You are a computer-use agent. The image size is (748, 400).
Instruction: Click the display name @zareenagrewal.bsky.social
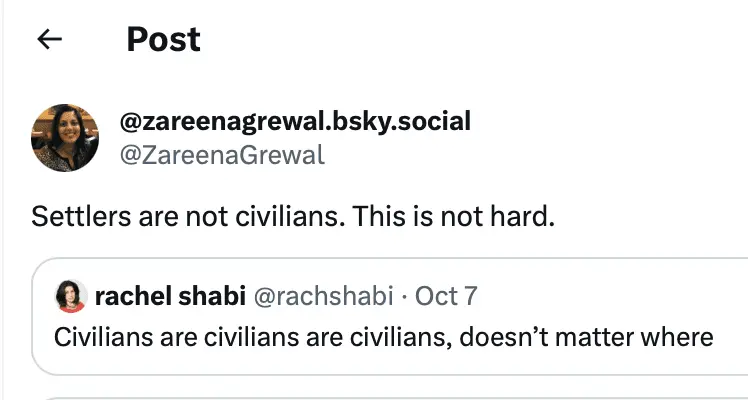coord(295,122)
